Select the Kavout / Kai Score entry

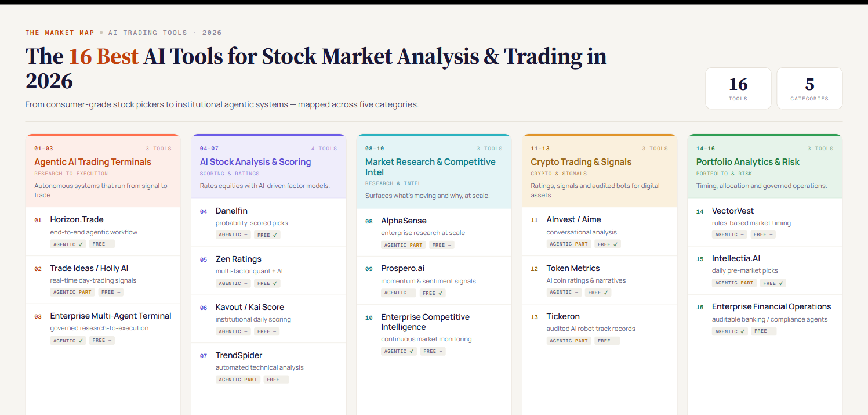[x=268, y=319]
